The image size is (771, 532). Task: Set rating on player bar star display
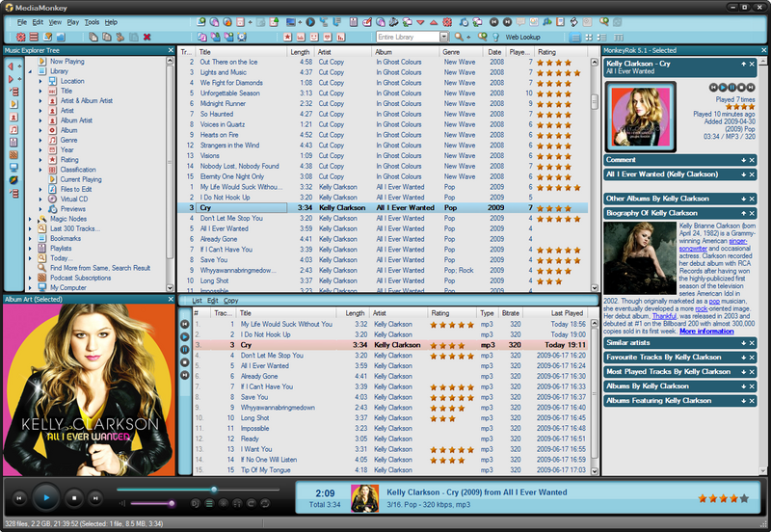724,498
